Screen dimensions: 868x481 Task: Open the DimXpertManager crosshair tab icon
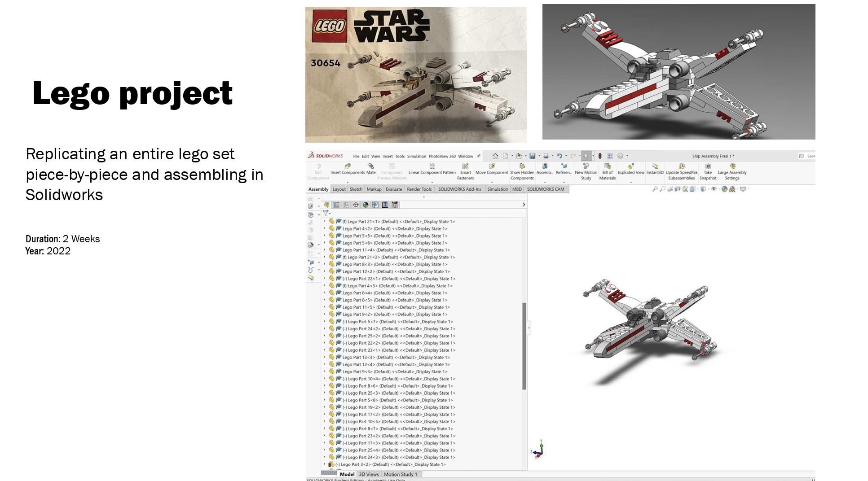coord(356,205)
